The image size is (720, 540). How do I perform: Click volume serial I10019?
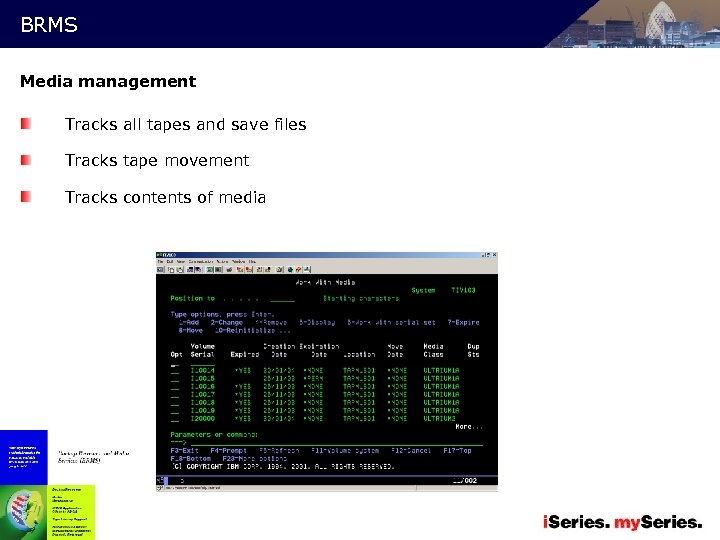pos(202,411)
